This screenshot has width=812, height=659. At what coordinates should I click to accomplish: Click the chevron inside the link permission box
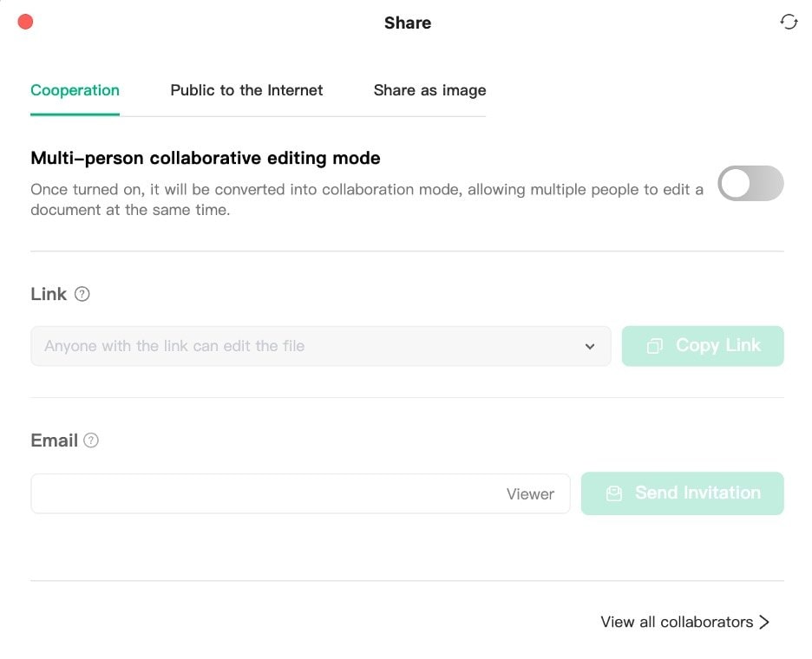(x=591, y=346)
